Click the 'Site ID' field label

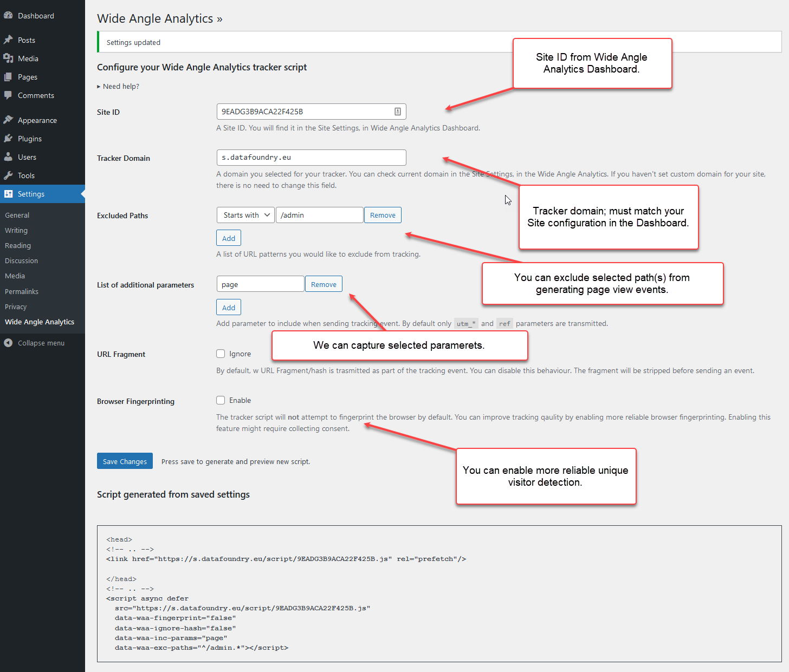coord(108,112)
